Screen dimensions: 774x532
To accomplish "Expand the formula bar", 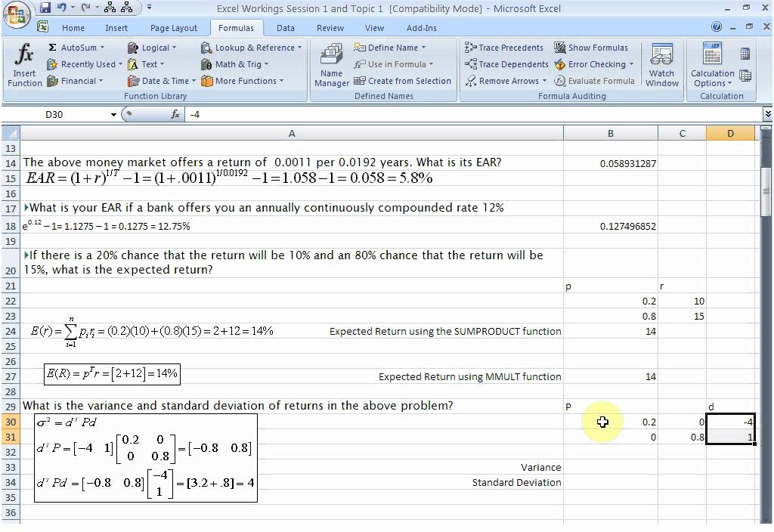I will coord(768,115).
